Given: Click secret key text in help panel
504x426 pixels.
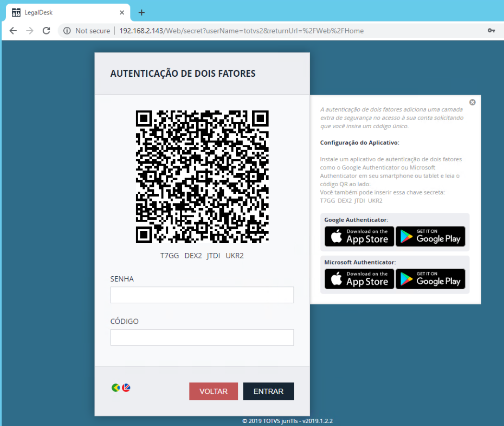Looking at the screenshot, I should (352, 201).
